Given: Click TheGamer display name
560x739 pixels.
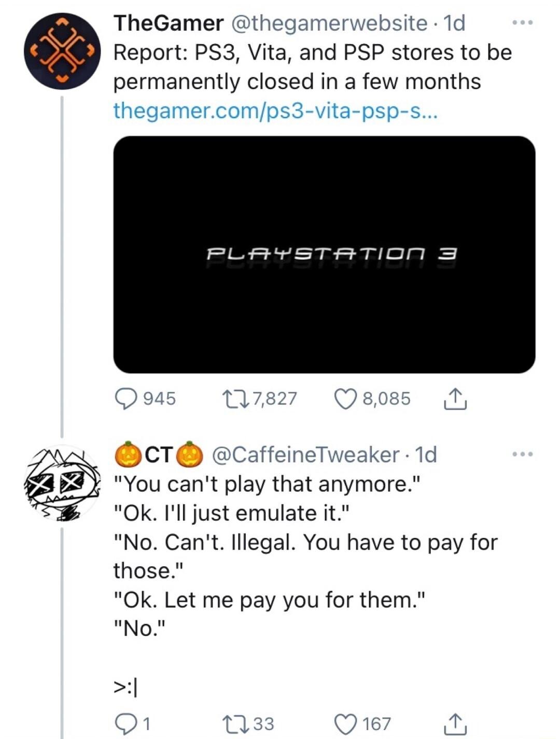Looking at the screenshot, I should (x=169, y=23).
